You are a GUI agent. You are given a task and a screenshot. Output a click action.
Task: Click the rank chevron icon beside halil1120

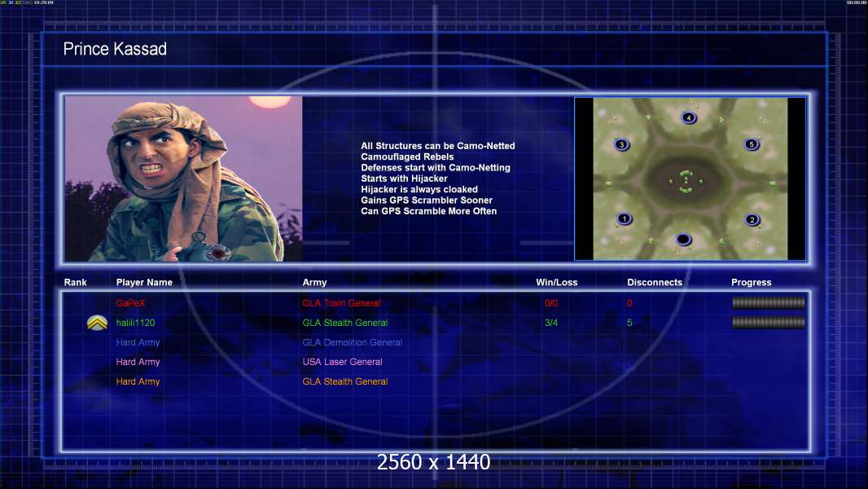pos(98,323)
